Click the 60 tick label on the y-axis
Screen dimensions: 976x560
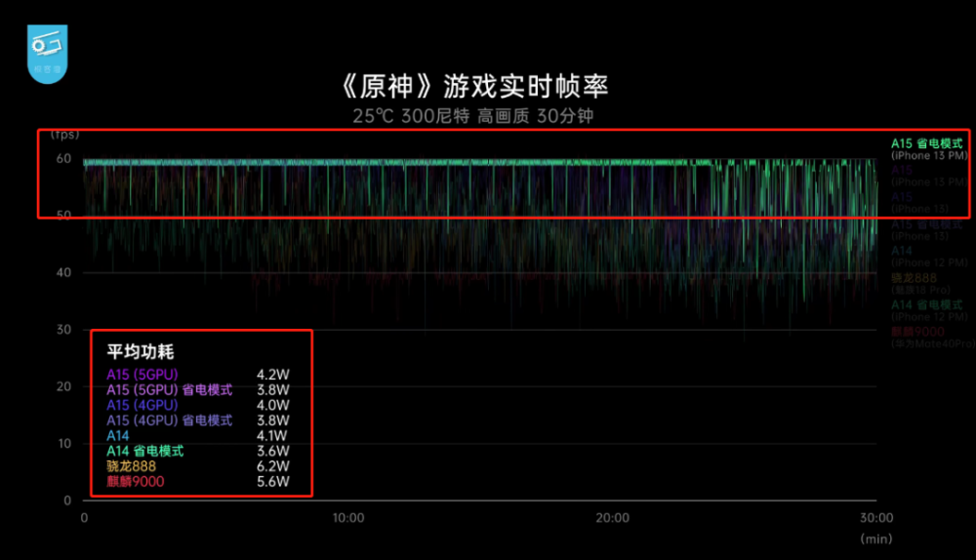pos(63,159)
